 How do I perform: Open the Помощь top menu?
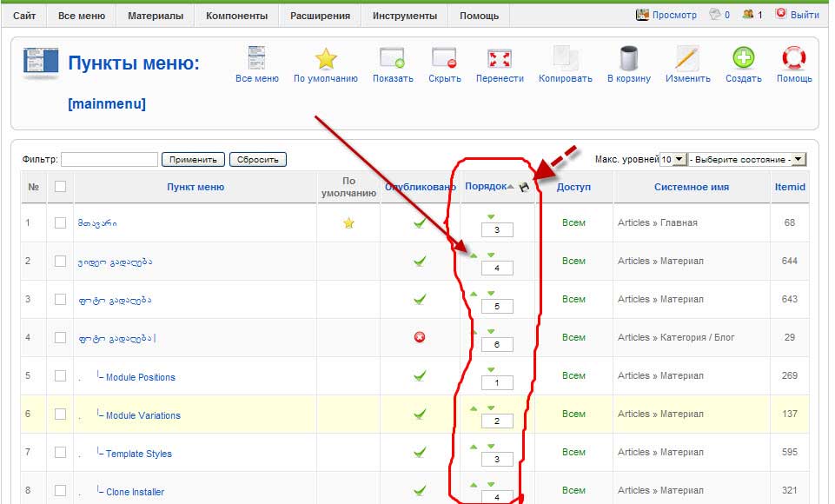click(480, 16)
